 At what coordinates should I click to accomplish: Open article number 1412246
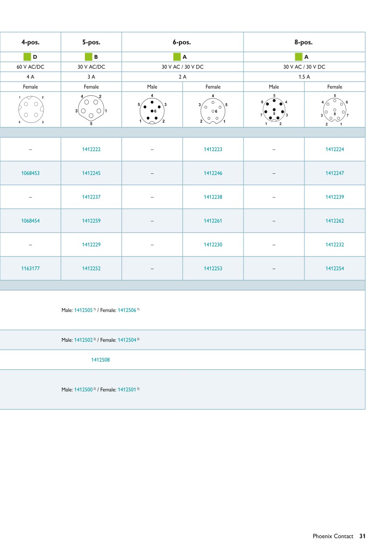pyautogui.click(x=213, y=173)
